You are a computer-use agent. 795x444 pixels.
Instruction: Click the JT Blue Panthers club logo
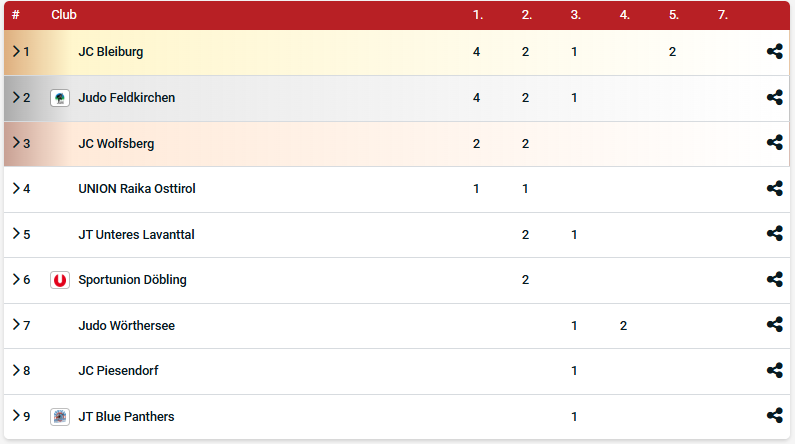(x=60, y=416)
